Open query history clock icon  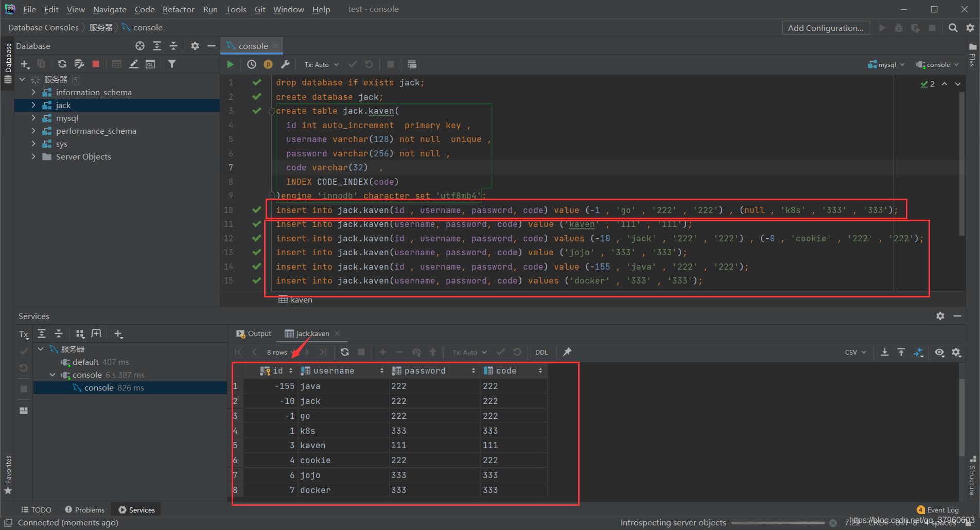(x=252, y=64)
